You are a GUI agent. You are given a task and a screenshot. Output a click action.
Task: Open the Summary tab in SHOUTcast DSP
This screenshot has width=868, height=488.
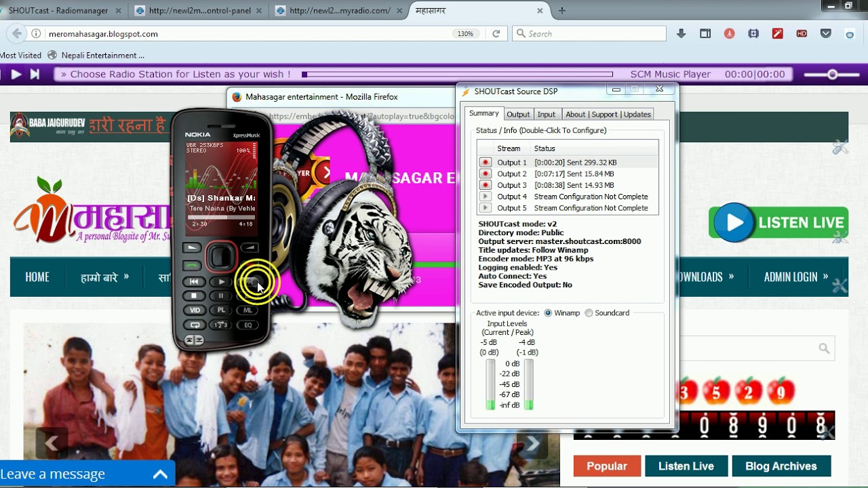pos(484,113)
